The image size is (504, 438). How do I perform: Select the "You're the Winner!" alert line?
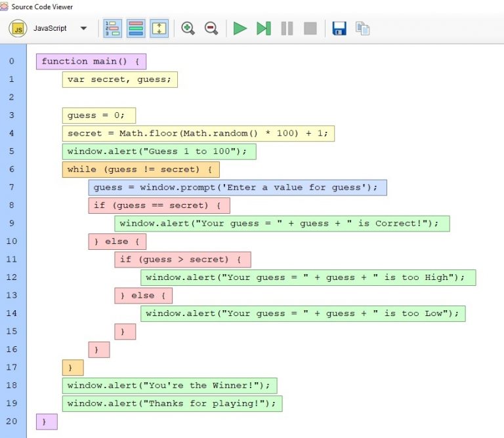(170, 386)
